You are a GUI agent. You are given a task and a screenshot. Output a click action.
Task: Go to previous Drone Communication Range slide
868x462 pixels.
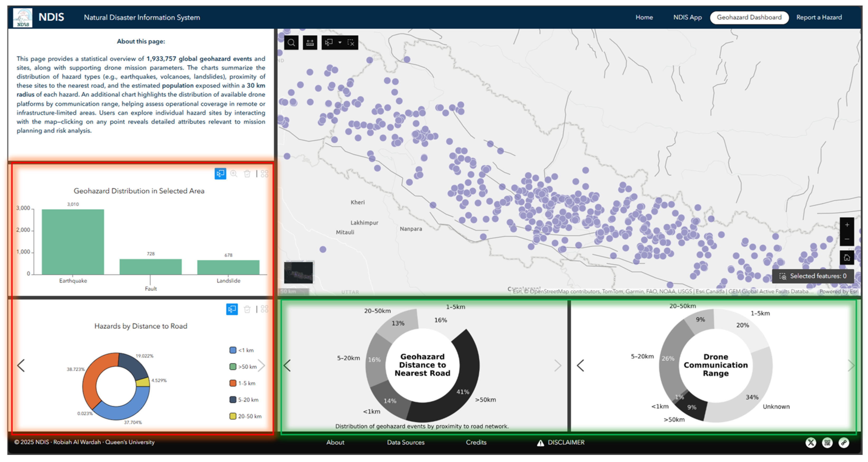coord(580,365)
